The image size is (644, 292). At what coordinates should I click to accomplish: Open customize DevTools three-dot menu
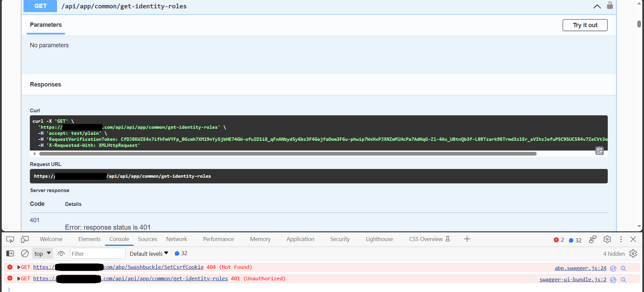point(621,239)
